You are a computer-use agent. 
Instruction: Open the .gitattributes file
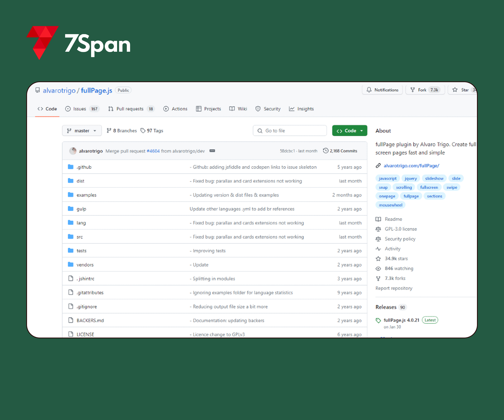(90, 292)
